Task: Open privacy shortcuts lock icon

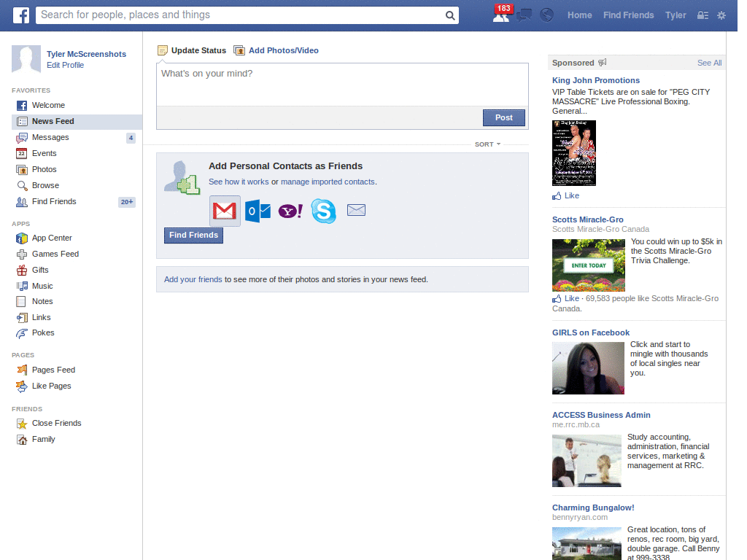Action: 703,15
